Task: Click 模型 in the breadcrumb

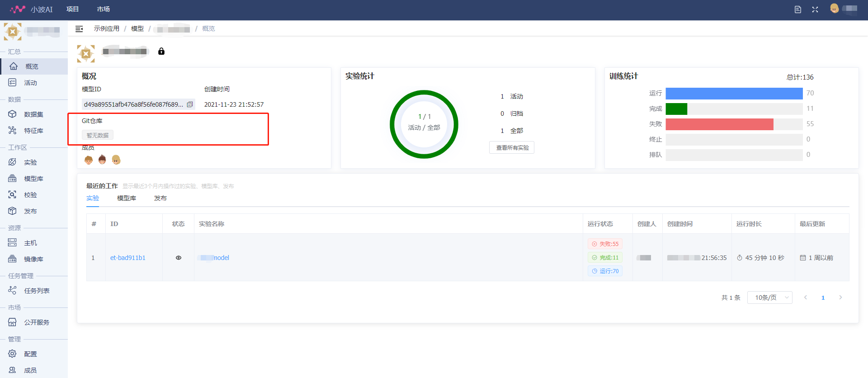Action: click(x=137, y=29)
